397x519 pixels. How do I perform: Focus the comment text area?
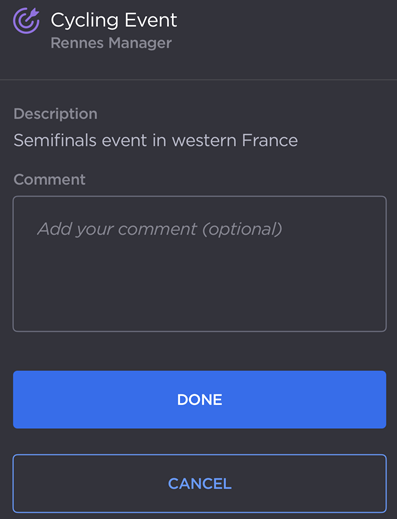click(x=200, y=264)
